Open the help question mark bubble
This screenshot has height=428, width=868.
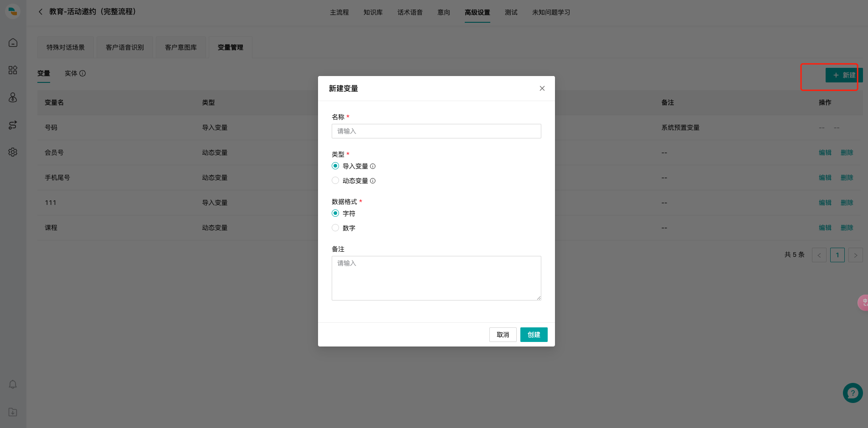[x=853, y=393]
